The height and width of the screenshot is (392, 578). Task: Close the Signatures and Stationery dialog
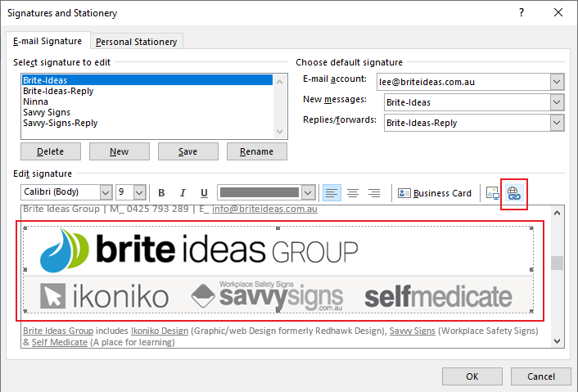[x=558, y=12]
